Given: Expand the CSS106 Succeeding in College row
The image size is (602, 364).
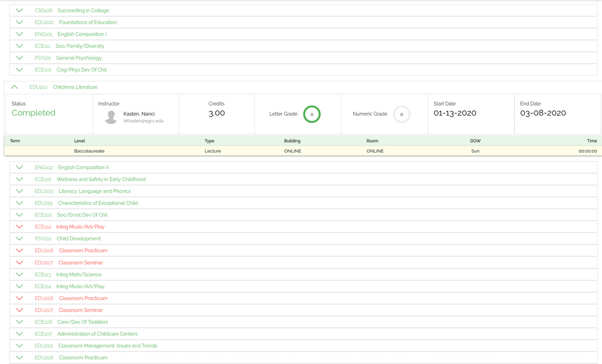Looking at the screenshot, I should (x=19, y=11).
